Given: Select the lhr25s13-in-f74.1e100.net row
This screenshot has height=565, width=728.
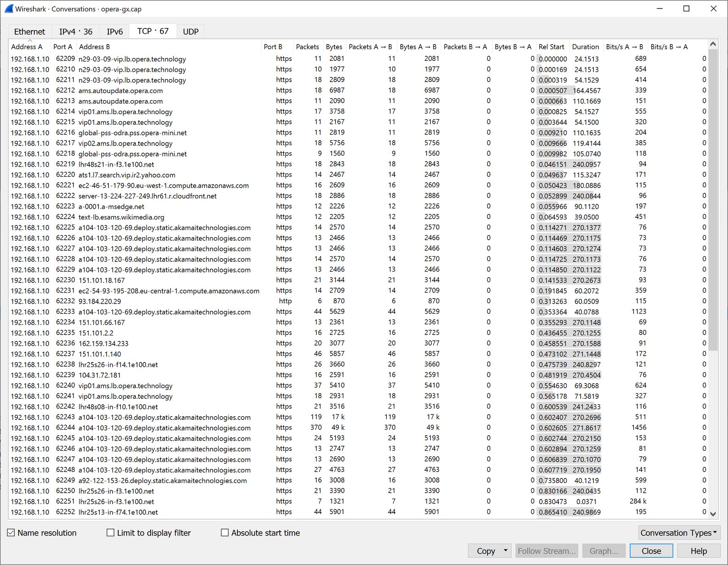Looking at the screenshot, I should (358, 512).
